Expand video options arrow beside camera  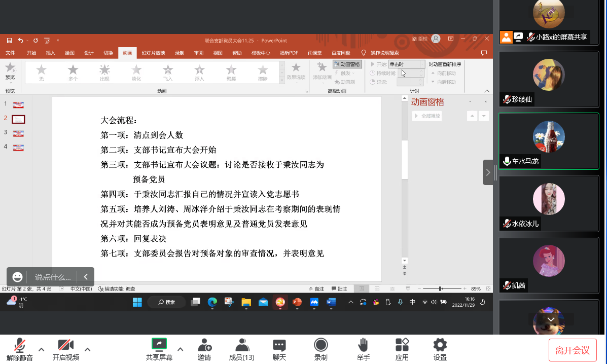coord(87,349)
